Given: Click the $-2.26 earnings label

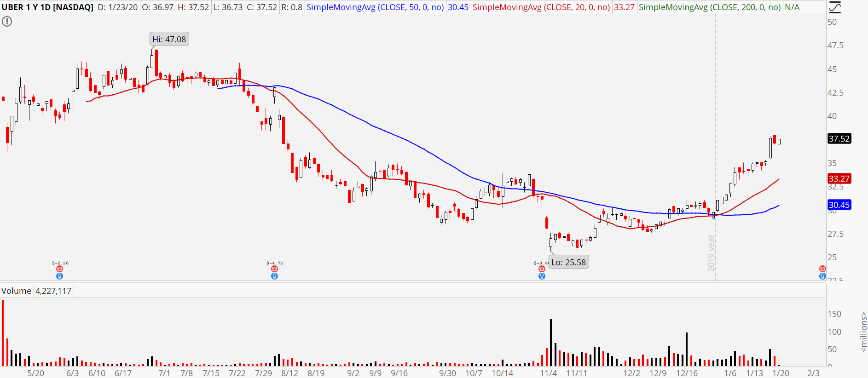Looking at the screenshot, I should [60, 263].
